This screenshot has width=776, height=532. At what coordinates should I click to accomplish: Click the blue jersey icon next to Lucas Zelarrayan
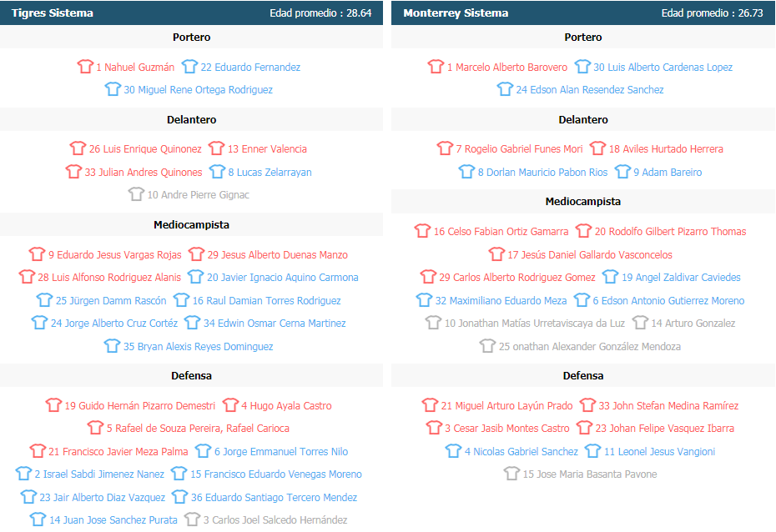pyautogui.click(x=217, y=172)
